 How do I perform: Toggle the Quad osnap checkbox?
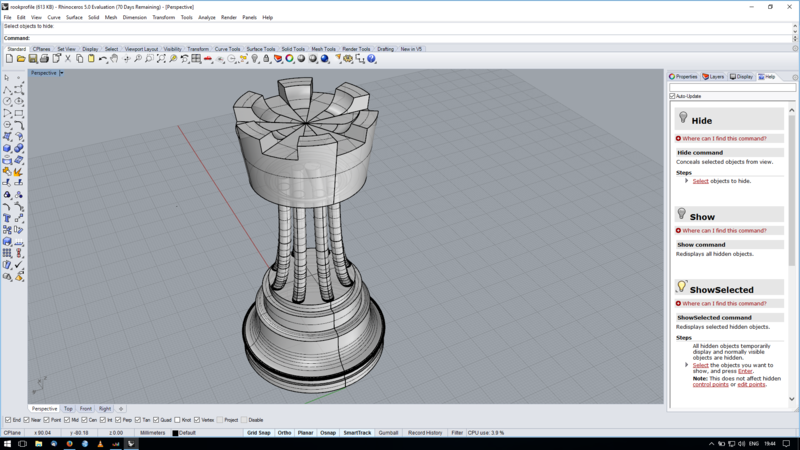[x=156, y=420]
